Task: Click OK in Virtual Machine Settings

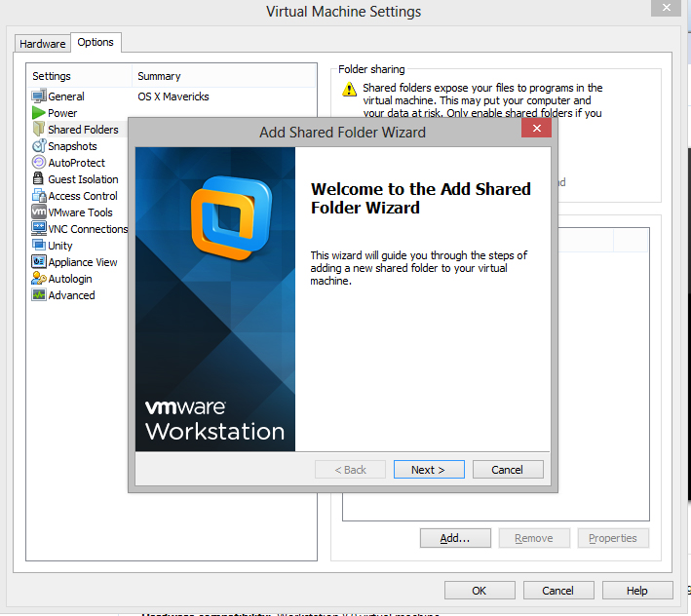Action: [x=480, y=591]
